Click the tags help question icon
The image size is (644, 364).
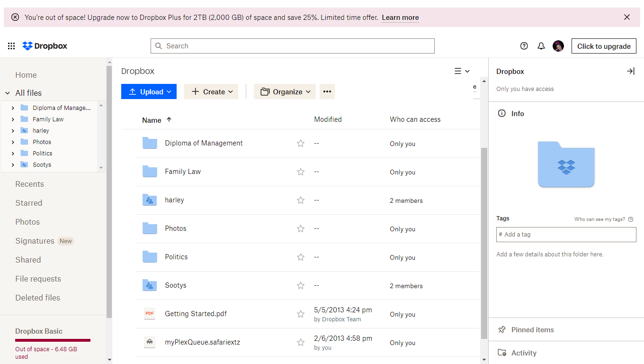click(631, 219)
